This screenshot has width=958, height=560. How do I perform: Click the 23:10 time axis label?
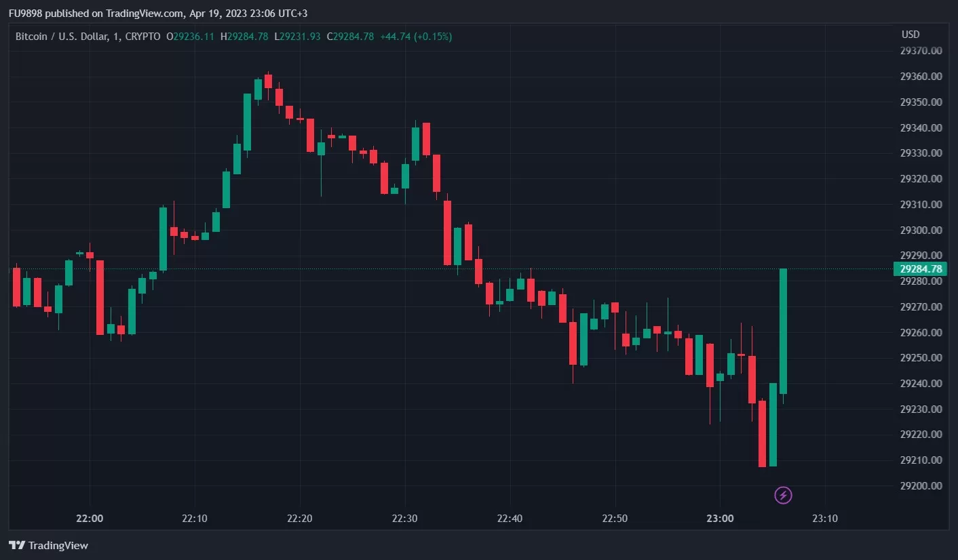coord(825,519)
